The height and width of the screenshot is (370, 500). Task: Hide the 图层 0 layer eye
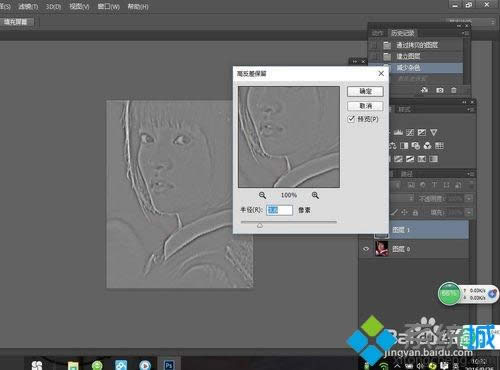[x=366, y=249]
